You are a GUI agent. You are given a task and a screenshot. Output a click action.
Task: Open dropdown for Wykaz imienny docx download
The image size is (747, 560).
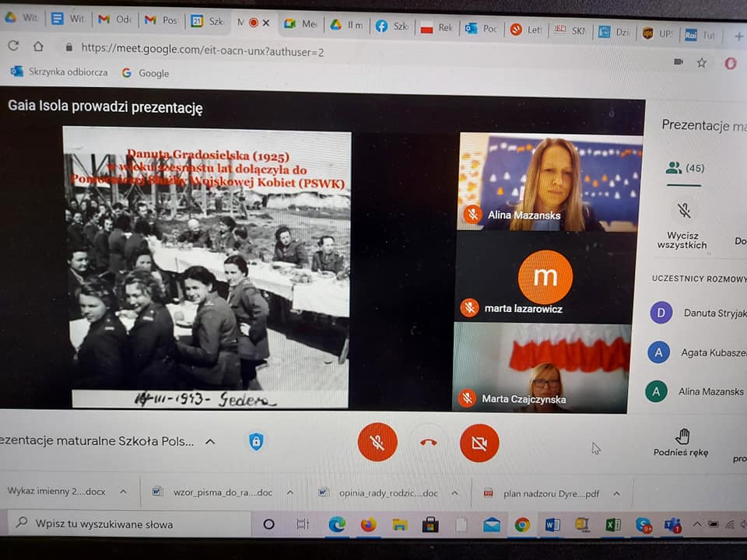pyautogui.click(x=123, y=492)
